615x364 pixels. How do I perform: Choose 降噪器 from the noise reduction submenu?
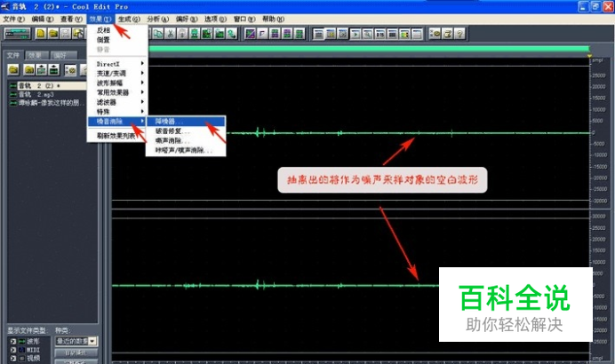186,122
